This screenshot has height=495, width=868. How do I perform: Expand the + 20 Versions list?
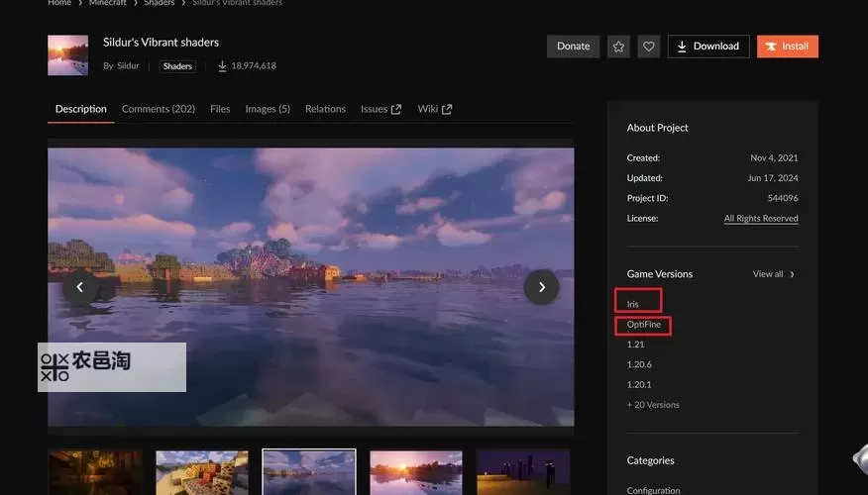(x=653, y=405)
